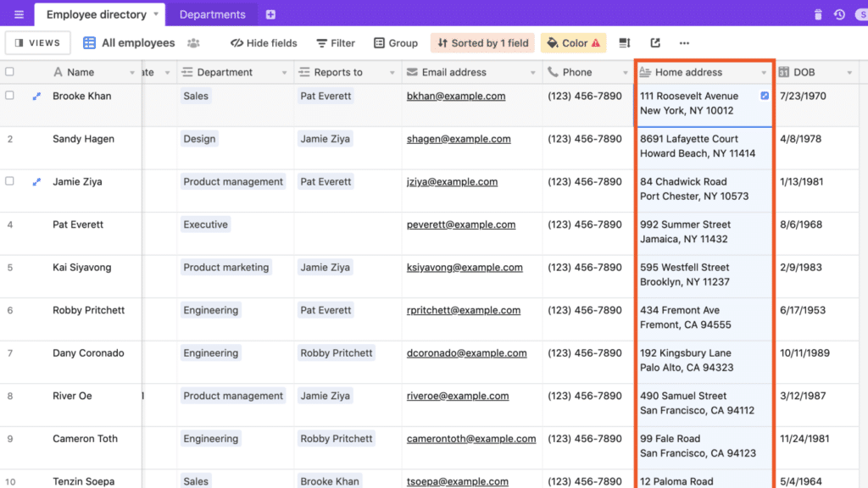Open the Sorted by 1 field menu
The image size is (868, 488).
click(x=482, y=43)
